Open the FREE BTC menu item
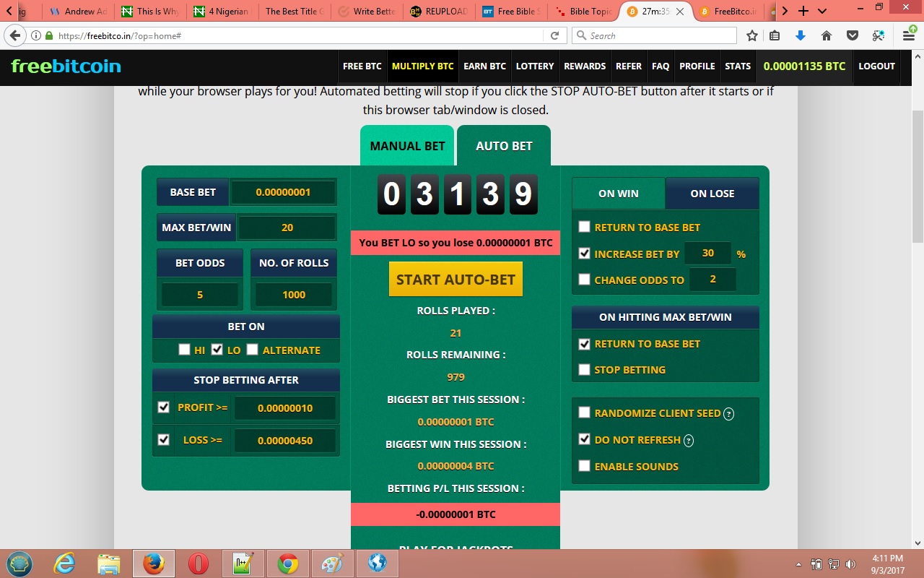The image size is (924, 578). 362,66
